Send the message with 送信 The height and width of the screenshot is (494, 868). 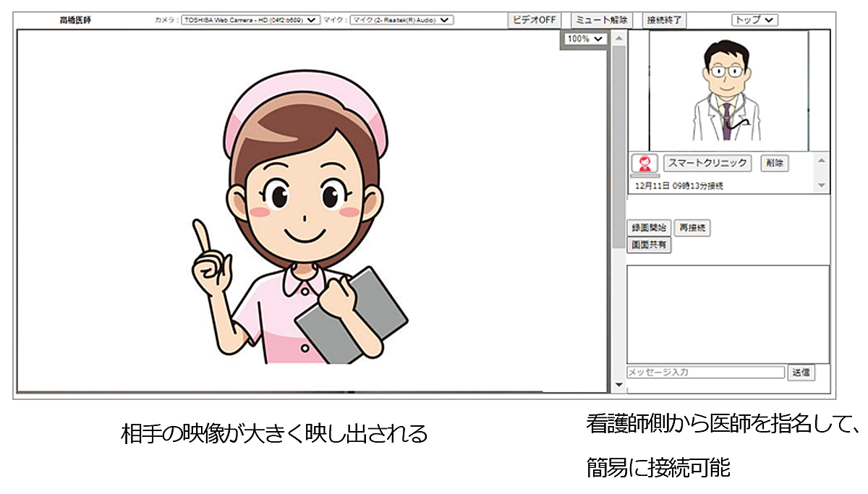click(x=801, y=372)
